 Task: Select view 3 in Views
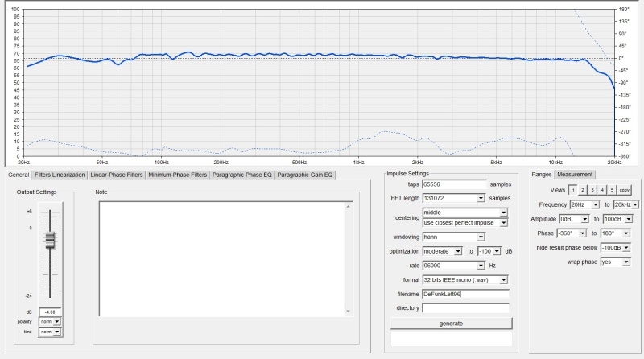(x=592, y=190)
